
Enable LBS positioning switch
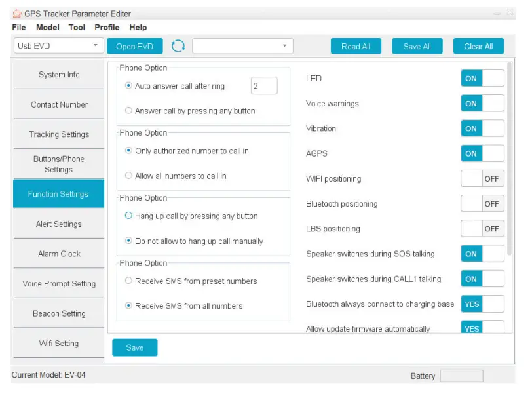[482, 229]
